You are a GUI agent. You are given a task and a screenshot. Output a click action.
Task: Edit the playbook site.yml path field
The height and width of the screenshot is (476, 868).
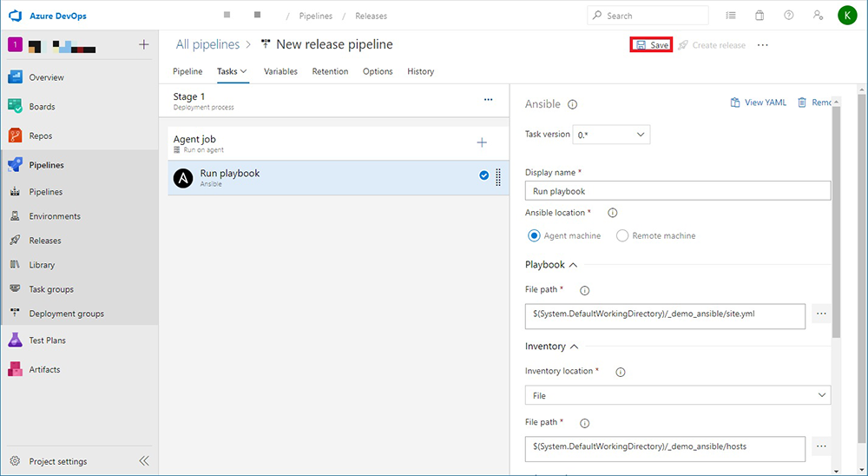tap(665, 316)
